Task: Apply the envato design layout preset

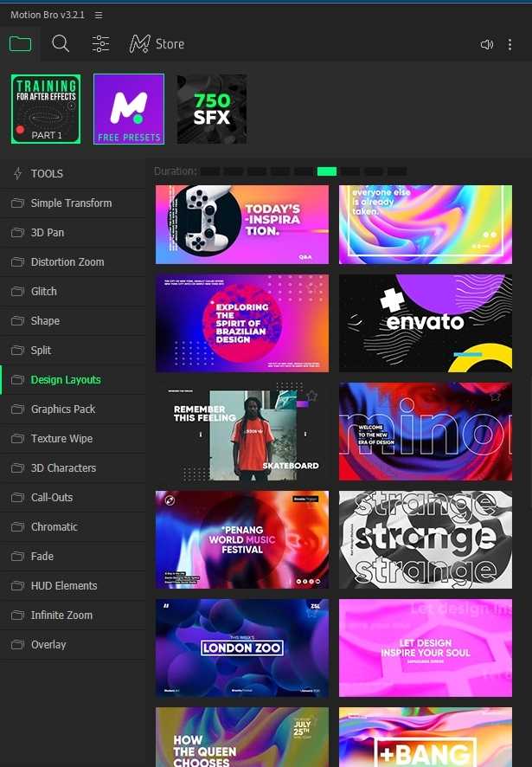Action: coord(426,323)
